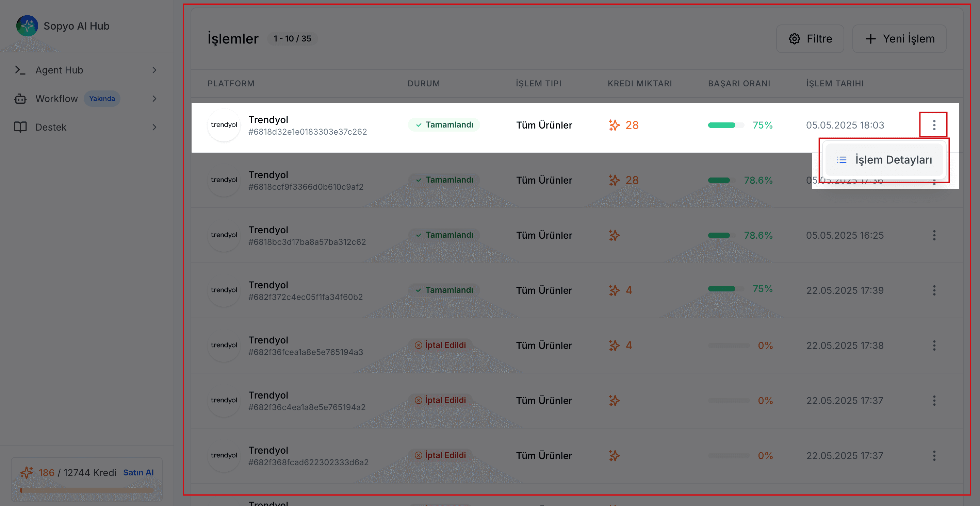Open the Destek menu item
The width and height of the screenshot is (980, 506).
(x=86, y=127)
